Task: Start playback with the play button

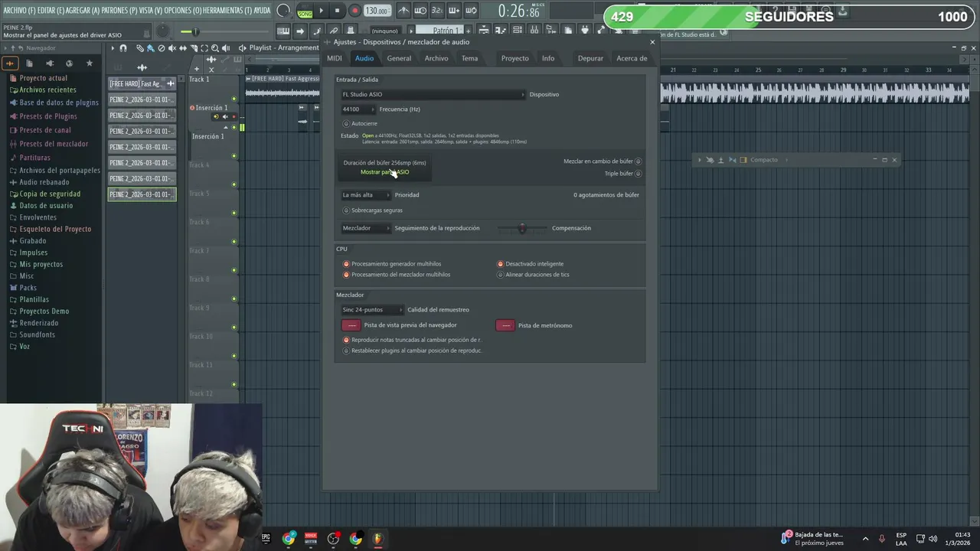Action: [321, 11]
